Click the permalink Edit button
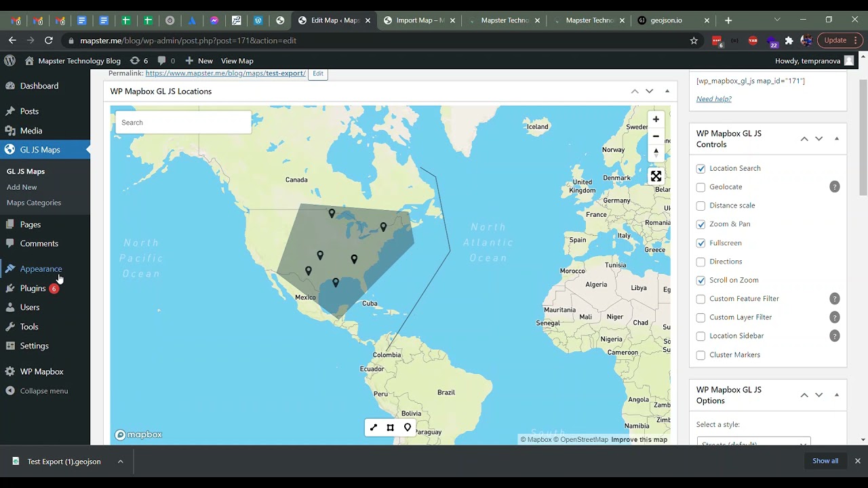This screenshot has height=488, width=868. pyautogui.click(x=317, y=73)
